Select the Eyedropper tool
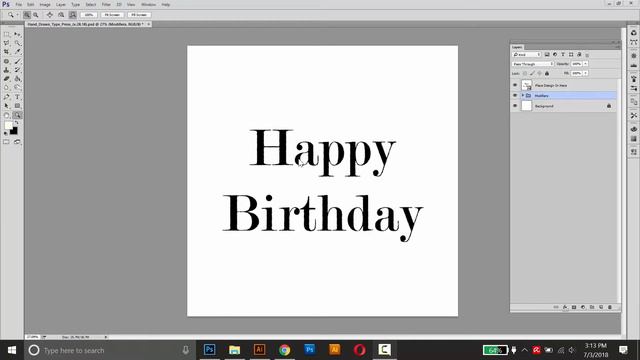640x360 pixels. click(x=17, y=52)
